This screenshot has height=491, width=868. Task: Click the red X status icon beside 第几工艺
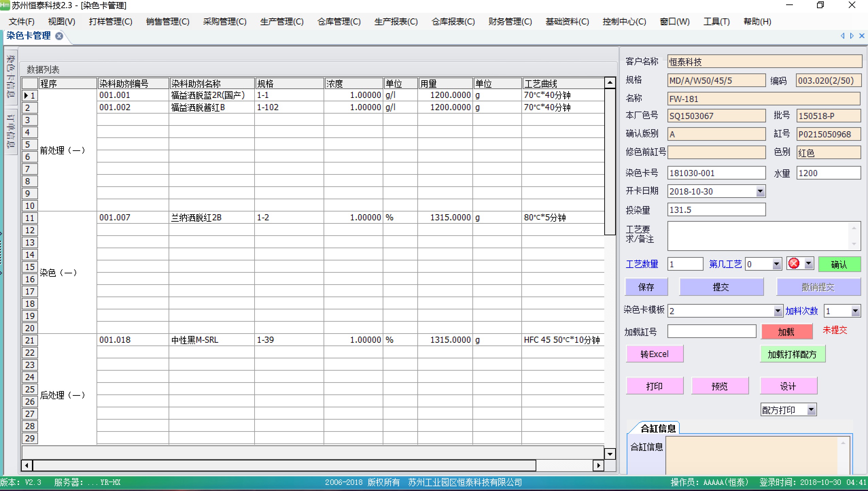click(x=794, y=264)
